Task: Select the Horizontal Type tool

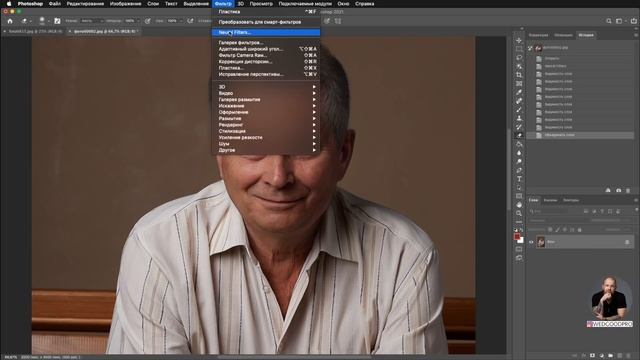Action: tap(519, 179)
